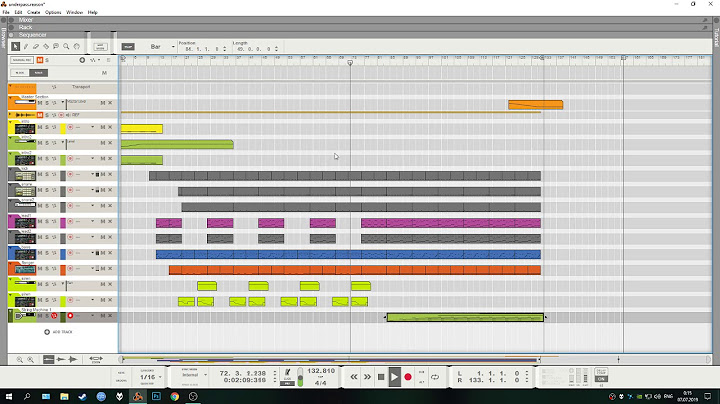
Task: Open the Help menu
Action: click(93, 12)
